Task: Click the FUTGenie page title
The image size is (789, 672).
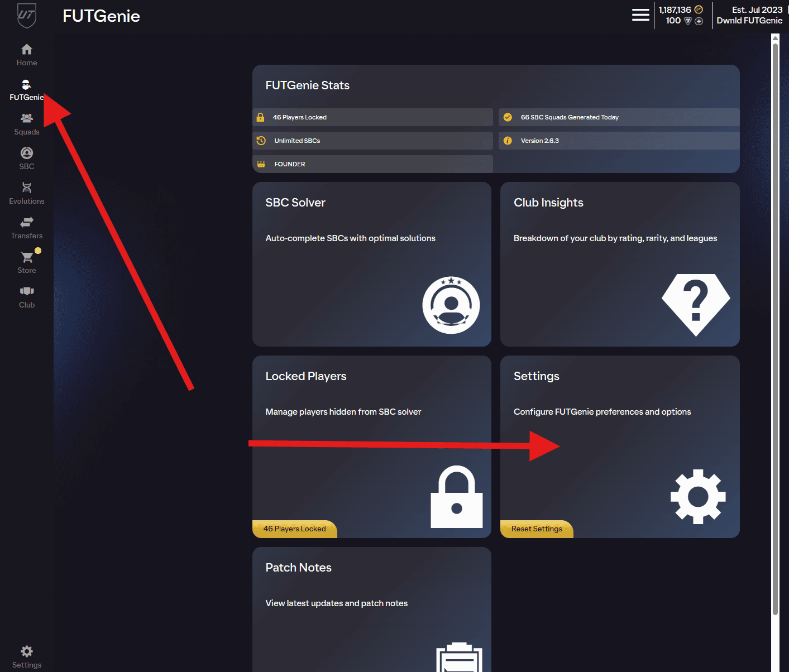Action: coord(101,16)
